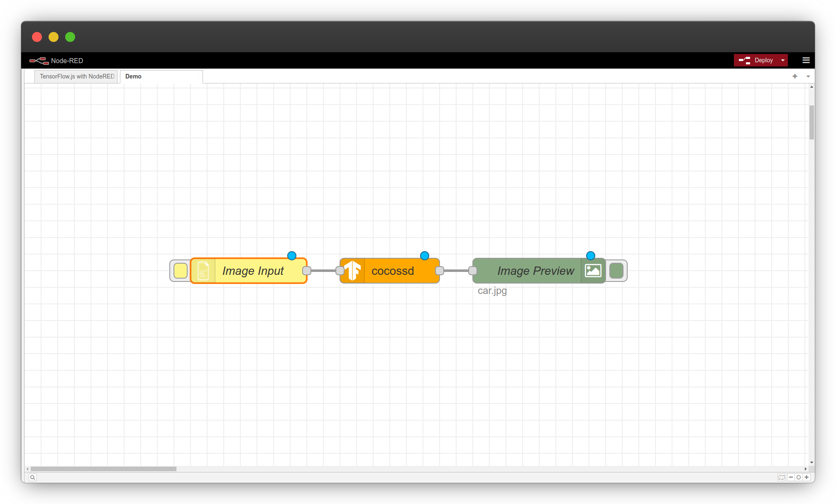Click the cocossd node output port

(x=440, y=271)
